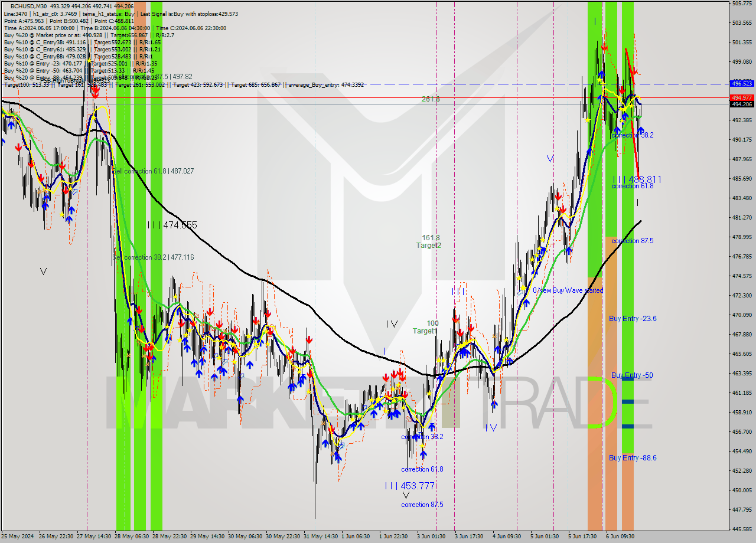Click the 'Buy %20 @ Entry -50: 463.704' line

coord(78,70)
